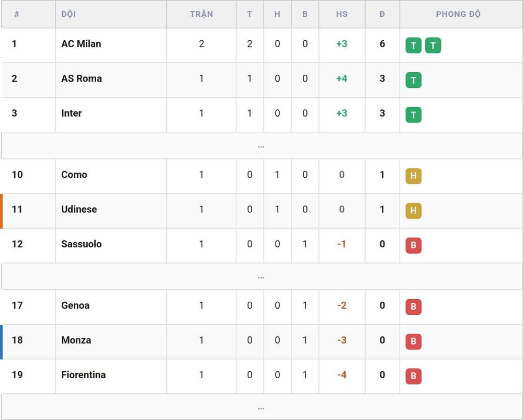Image resolution: width=523 pixels, height=420 pixels.
Task: Expand hidden rows below Fiorentina
Action: click(261, 407)
